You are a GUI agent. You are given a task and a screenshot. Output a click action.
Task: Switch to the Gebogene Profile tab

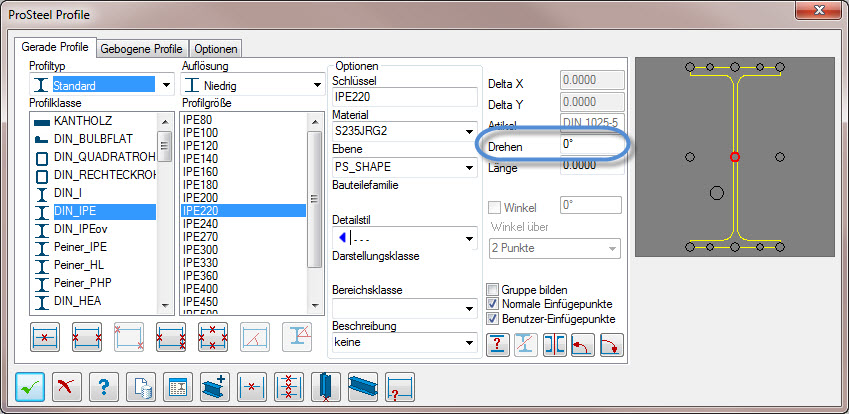click(x=142, y=49)
